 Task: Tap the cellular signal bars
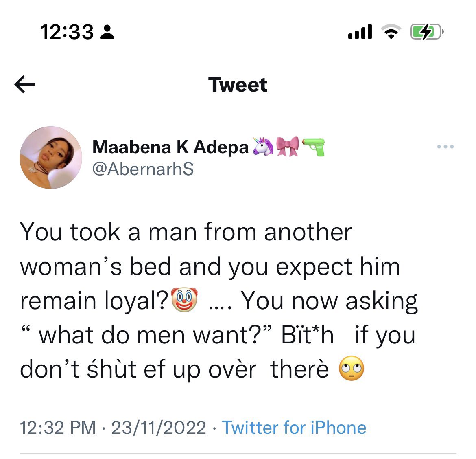coord(360,32)
